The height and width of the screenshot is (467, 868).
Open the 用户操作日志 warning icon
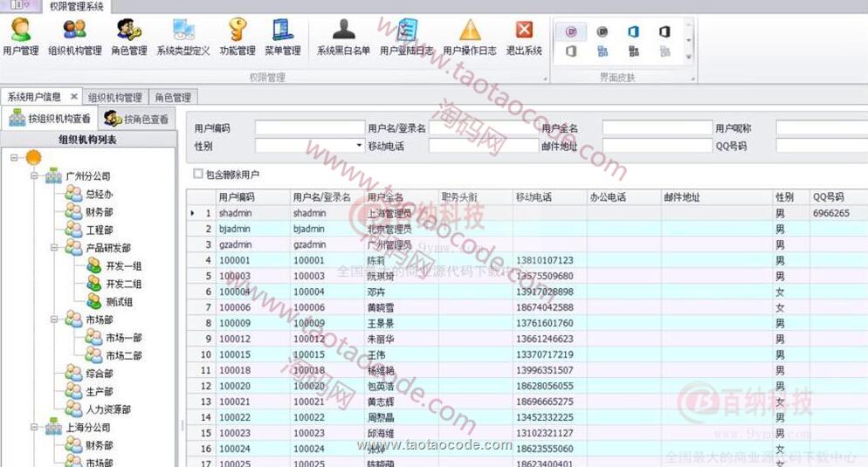tap(470, 37)
